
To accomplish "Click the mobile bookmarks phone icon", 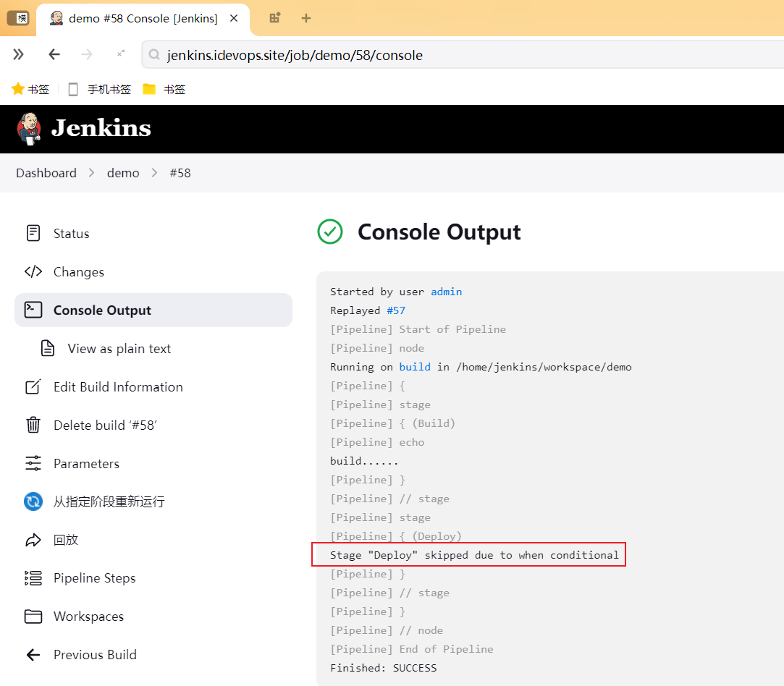I will pos(73,90).
